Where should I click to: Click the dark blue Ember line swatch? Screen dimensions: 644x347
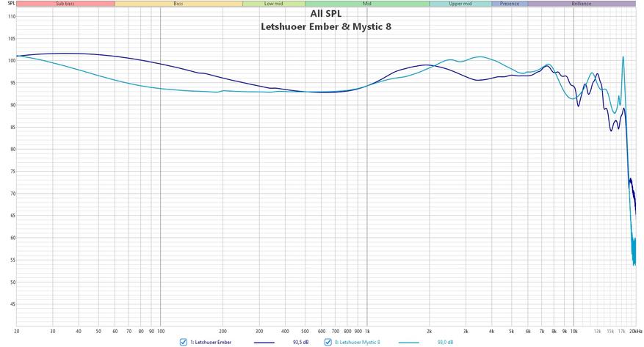point(264,343)
